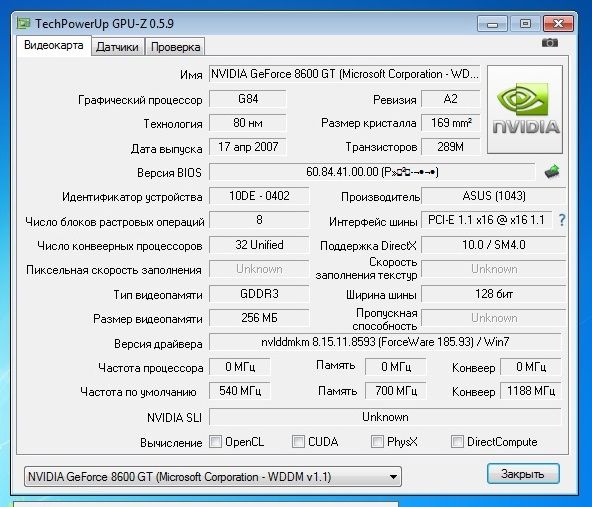Click the driver version field nvlddmkm
592x507 pixels.
(385, 342)
